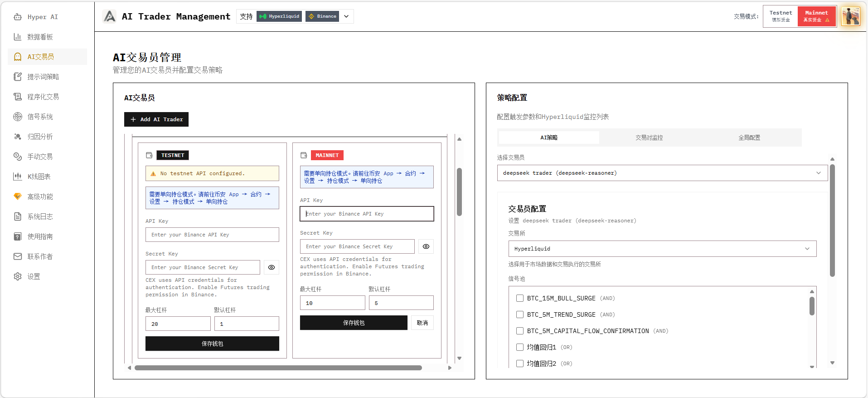Switch trading mode to Testnet
This screenshot has width=868, height=398.
click(x=781, y=16)
